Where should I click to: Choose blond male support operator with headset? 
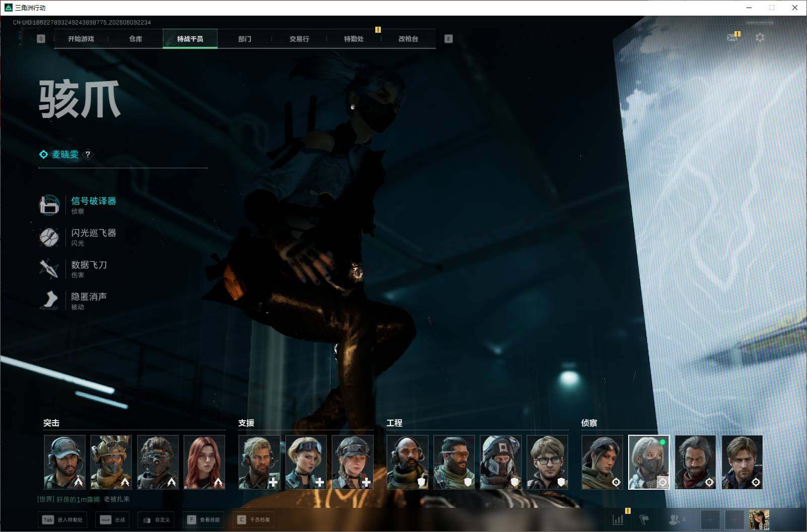[x=259, y=462]
